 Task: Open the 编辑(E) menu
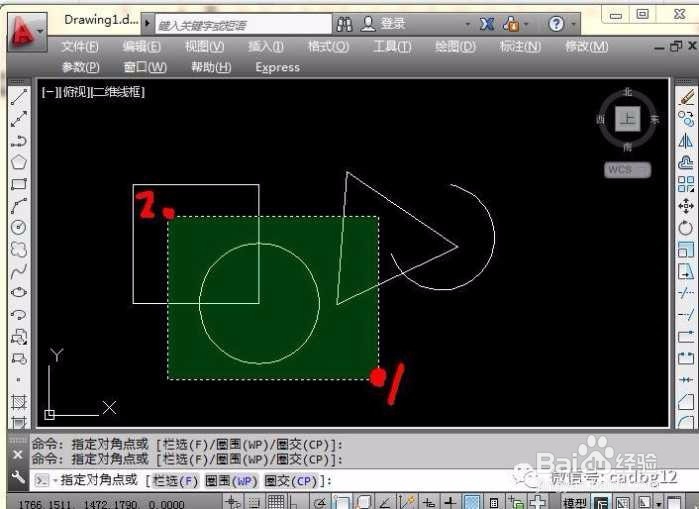[142, 46]
